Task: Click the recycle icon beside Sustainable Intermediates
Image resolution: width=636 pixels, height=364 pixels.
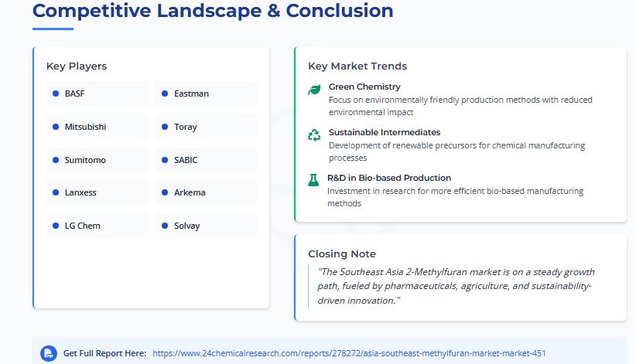Action: point(314,135)
